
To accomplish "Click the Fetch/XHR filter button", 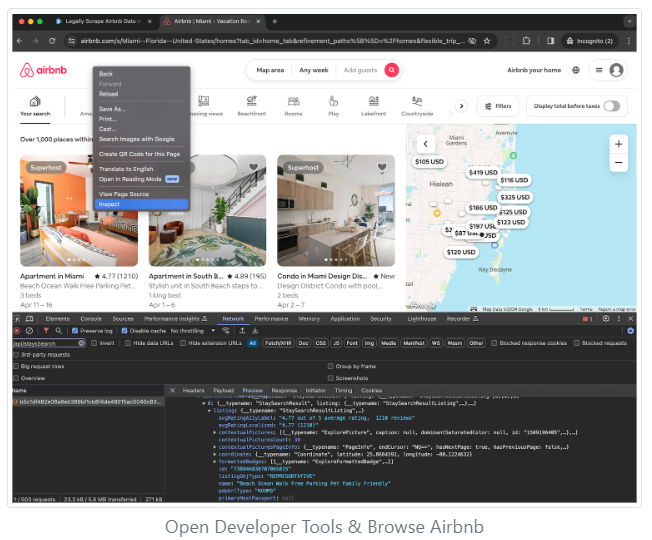I will 278,343.
